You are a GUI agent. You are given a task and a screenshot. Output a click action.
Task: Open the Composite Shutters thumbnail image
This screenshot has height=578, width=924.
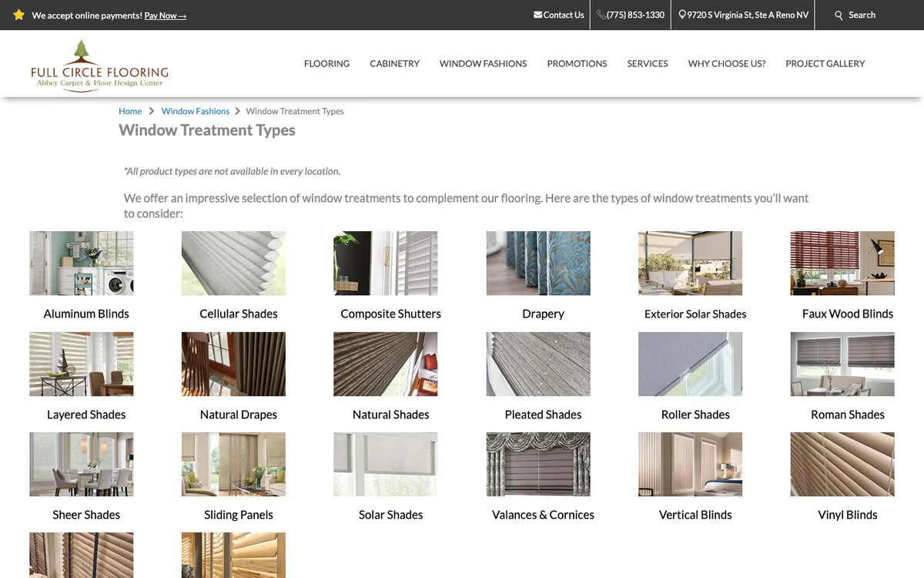386,263
